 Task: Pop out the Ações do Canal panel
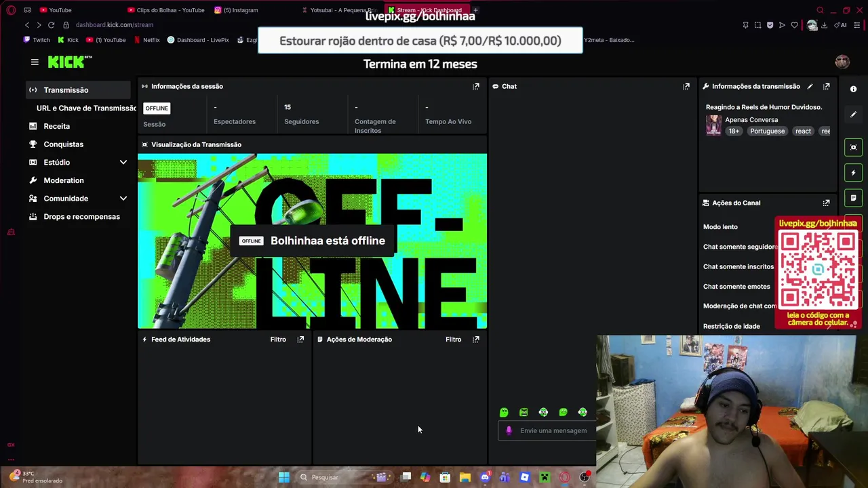pos(826,203)
